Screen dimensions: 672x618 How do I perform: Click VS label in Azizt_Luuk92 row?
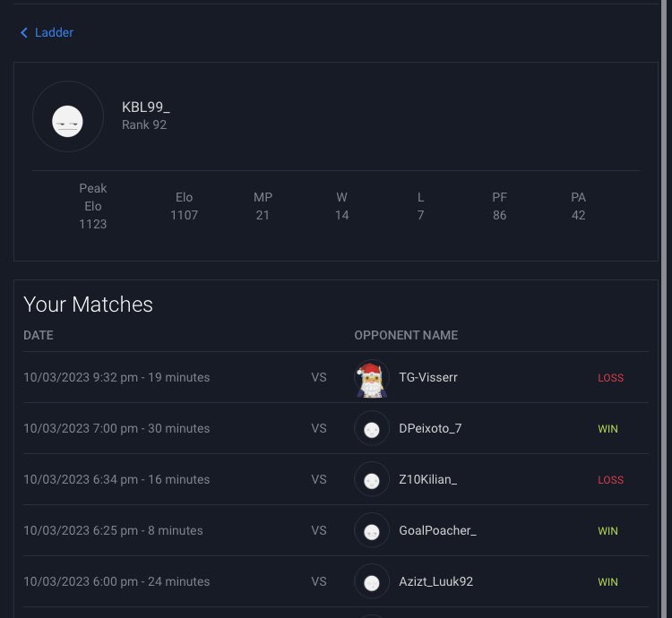(x=319, y=581)
